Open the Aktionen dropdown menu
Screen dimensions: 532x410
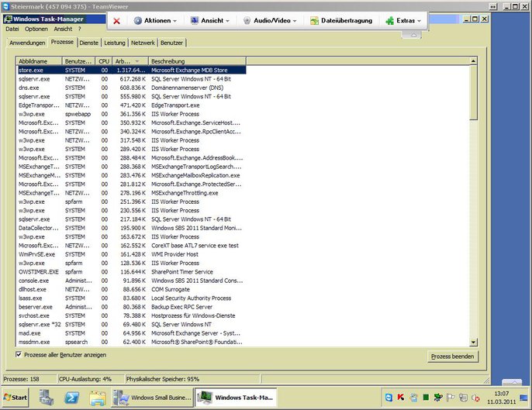pos(155,21)
